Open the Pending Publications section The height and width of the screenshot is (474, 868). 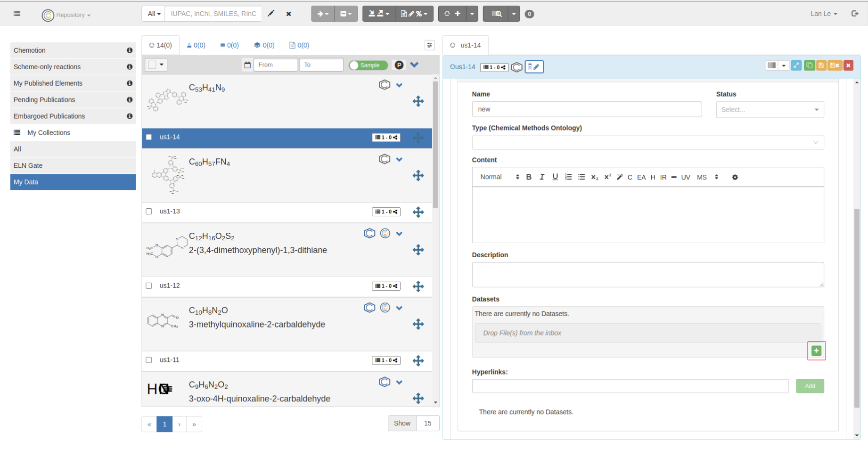[x=44, y=99]
